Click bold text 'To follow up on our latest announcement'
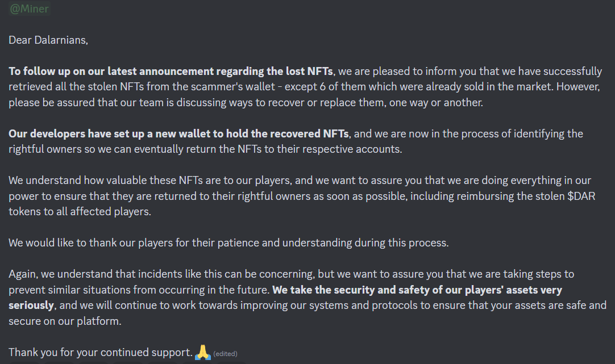The height and width of the screenshot is (364, 615). click(111, 72)
